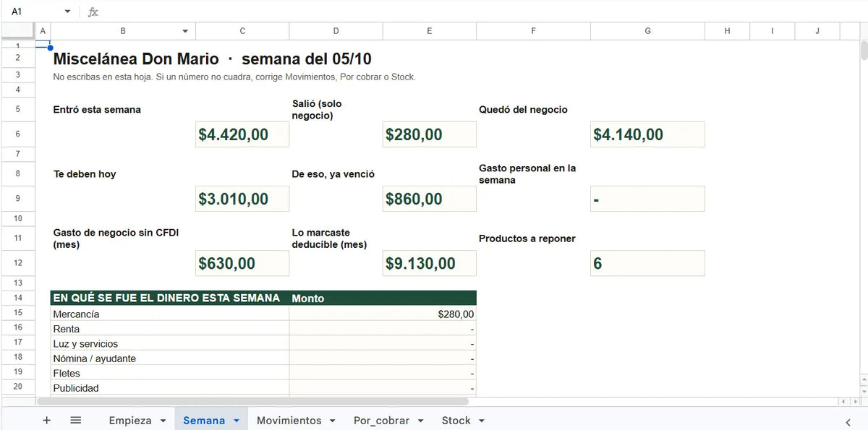Open the Stock tab dropdown arrow
The height and width of the screenshot is (430, 868).
[481, 421]
